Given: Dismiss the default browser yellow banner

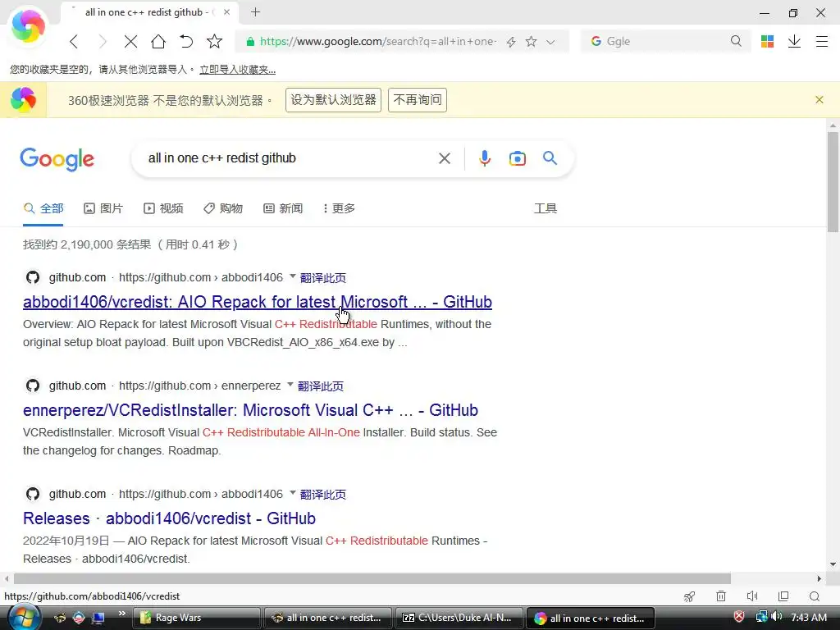Looking at the screenshot, I should tap(819, 99).
